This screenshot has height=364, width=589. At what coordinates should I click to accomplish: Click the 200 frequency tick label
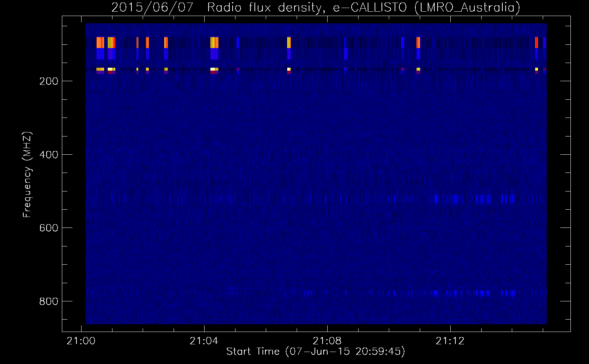pyautogui.click(x=48, y=81)
